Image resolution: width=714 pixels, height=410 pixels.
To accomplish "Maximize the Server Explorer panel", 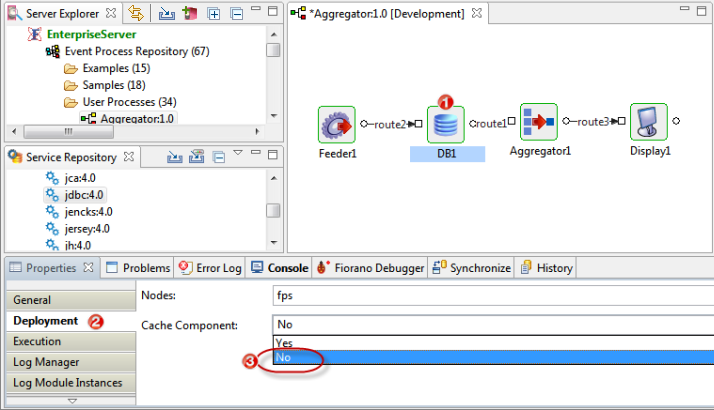I will pyautogui.click(x=273, y=11).
